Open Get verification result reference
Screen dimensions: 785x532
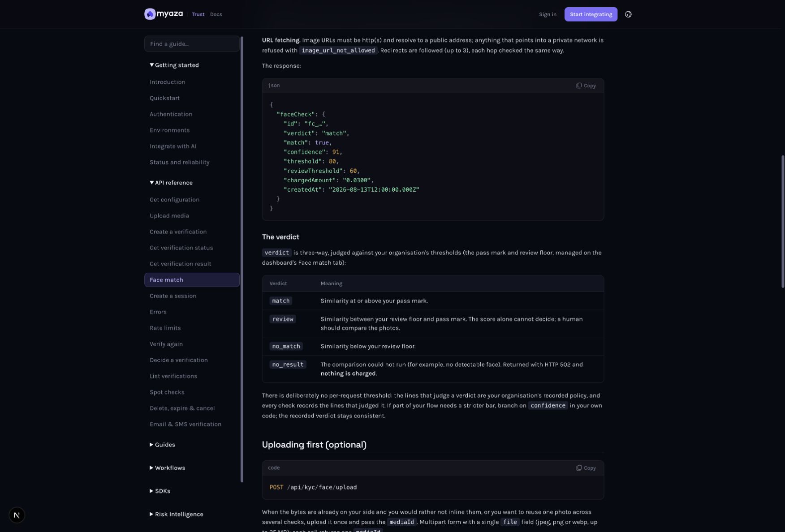tap(180, 264)
